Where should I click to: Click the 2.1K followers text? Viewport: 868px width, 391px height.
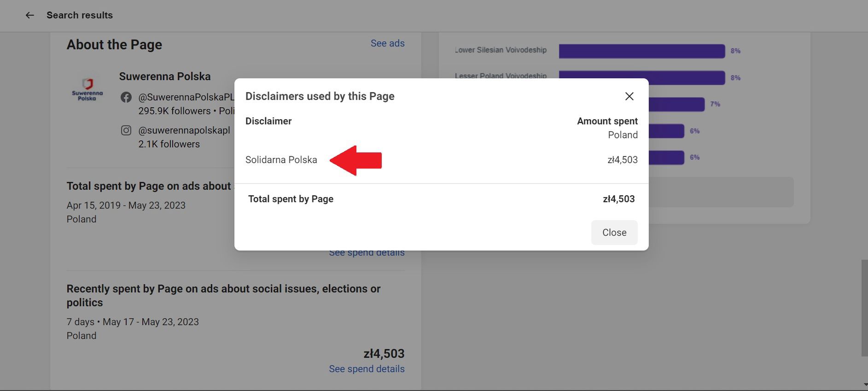tap(169, 144)
